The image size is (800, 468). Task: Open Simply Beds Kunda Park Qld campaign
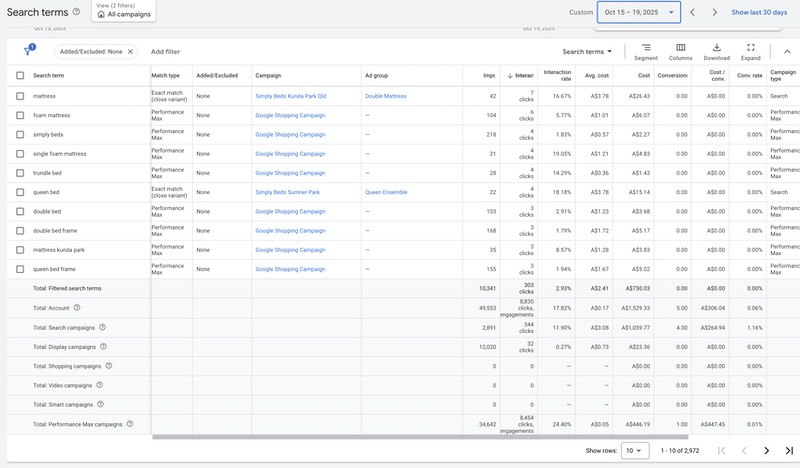click(x=290, y=96)
